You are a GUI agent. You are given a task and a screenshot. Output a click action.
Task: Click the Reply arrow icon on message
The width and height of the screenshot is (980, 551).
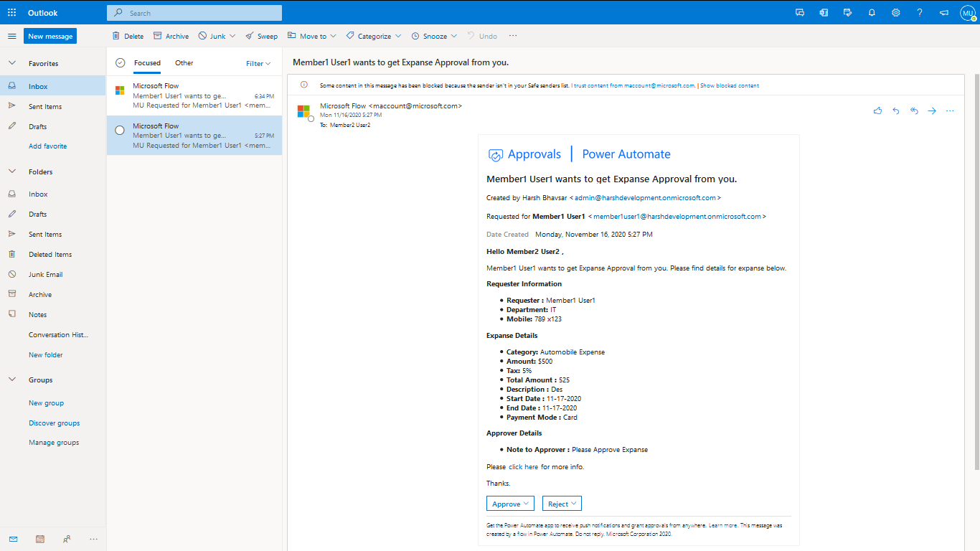[896, 111]
